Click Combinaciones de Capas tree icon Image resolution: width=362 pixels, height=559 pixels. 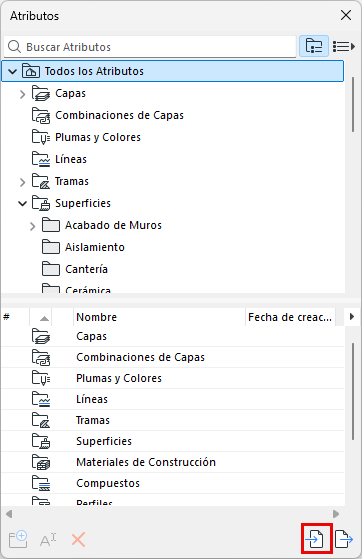pos(41,116)
